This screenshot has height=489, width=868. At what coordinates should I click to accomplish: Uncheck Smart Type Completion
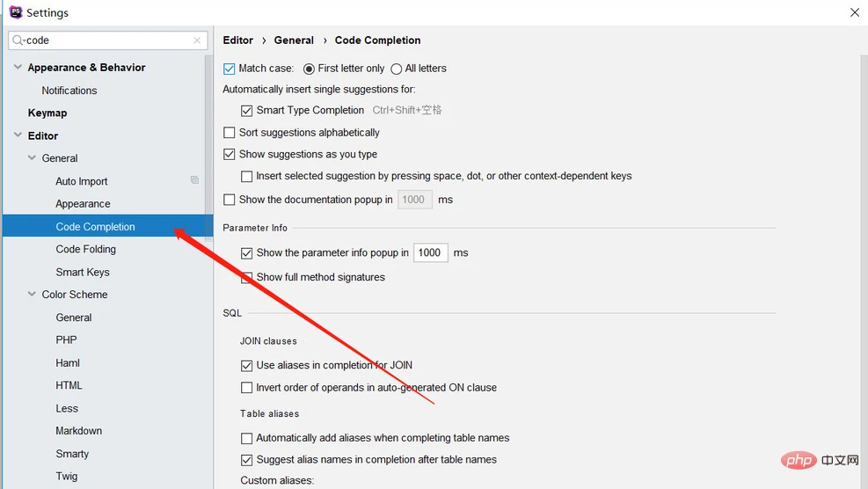[247, 111]
